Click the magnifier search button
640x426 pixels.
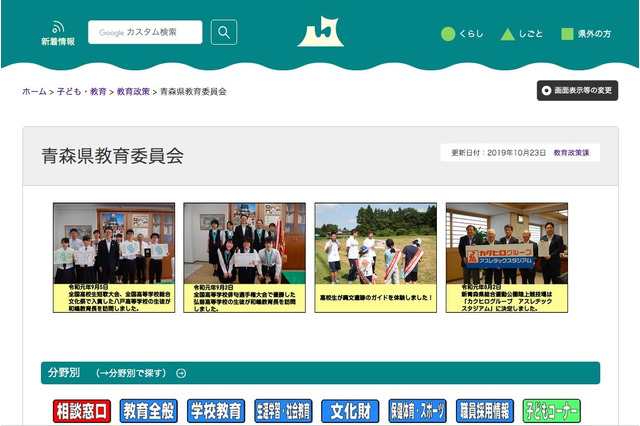(224, 32)
